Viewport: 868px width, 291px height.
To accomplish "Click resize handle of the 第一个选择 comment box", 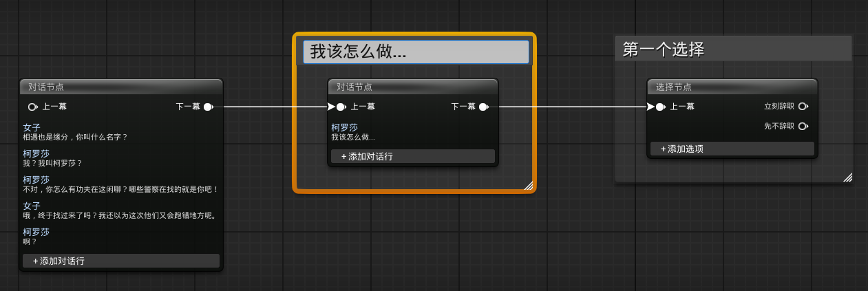I will [847, 177].
